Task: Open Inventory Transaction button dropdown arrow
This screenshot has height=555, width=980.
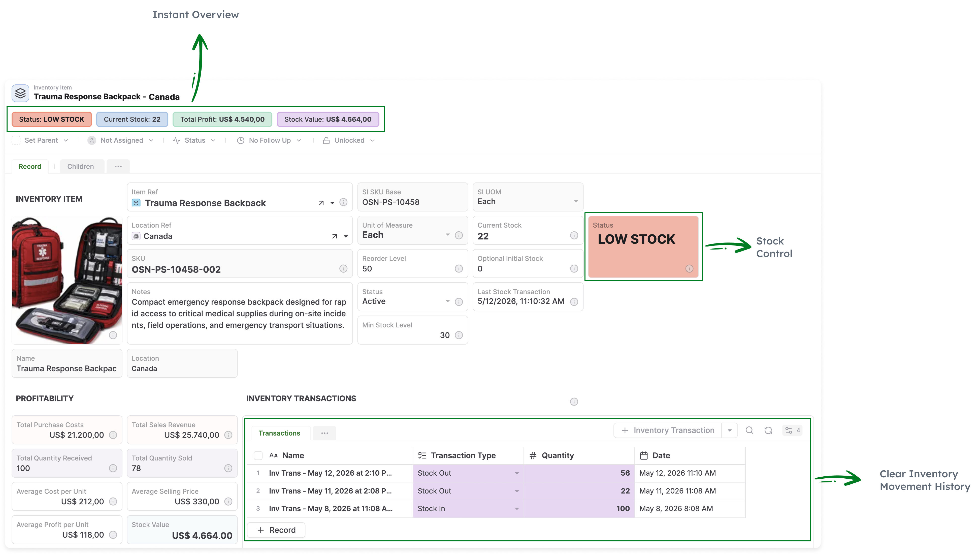Action: 729,430
